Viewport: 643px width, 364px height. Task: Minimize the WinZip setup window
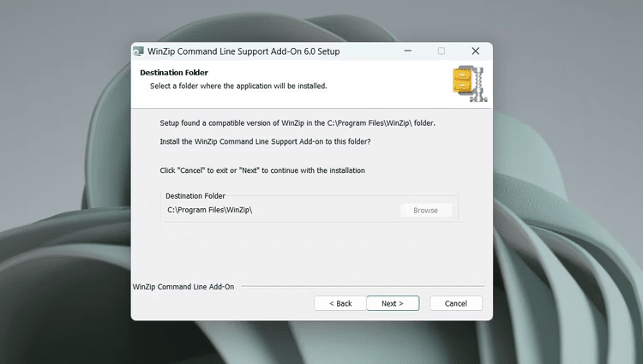pos(409,51)
